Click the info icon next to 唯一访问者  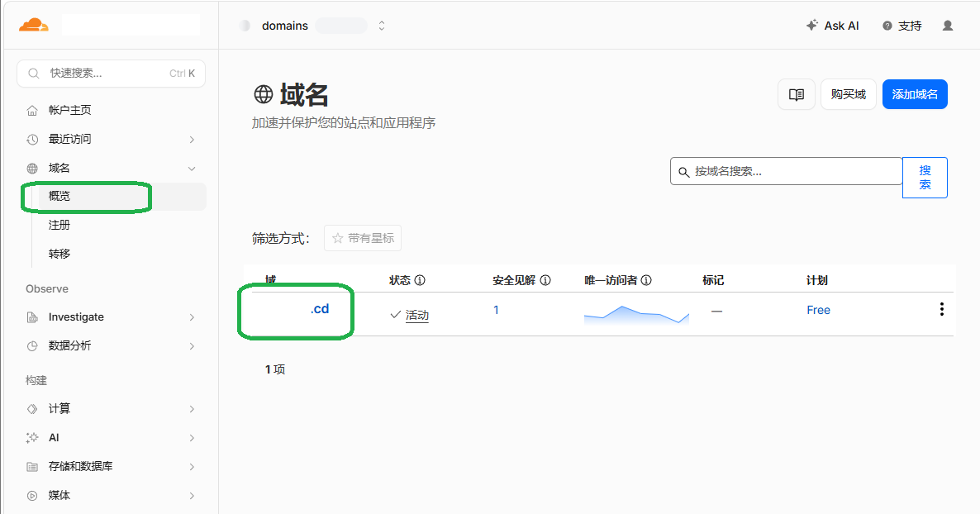(647, 280)
